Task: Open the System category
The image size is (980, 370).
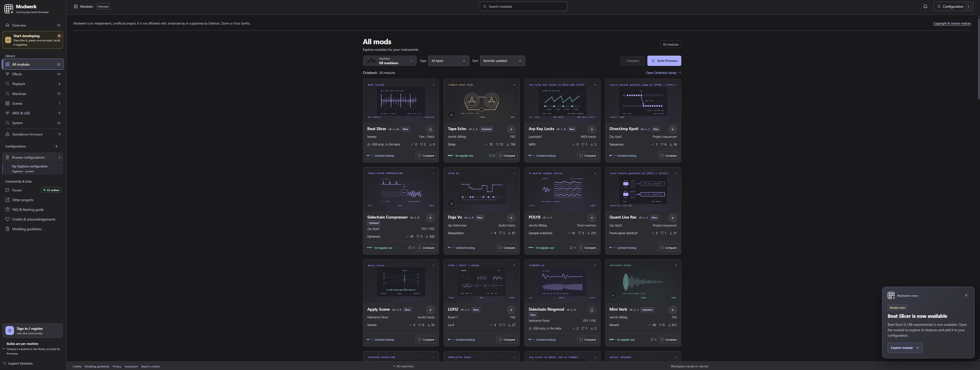Action: (x=33, y=123)
